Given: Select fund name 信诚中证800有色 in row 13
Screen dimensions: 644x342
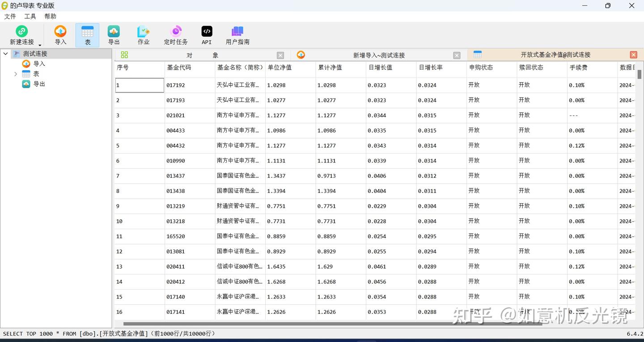Looking at the screenshot, I should pos(240,267).
